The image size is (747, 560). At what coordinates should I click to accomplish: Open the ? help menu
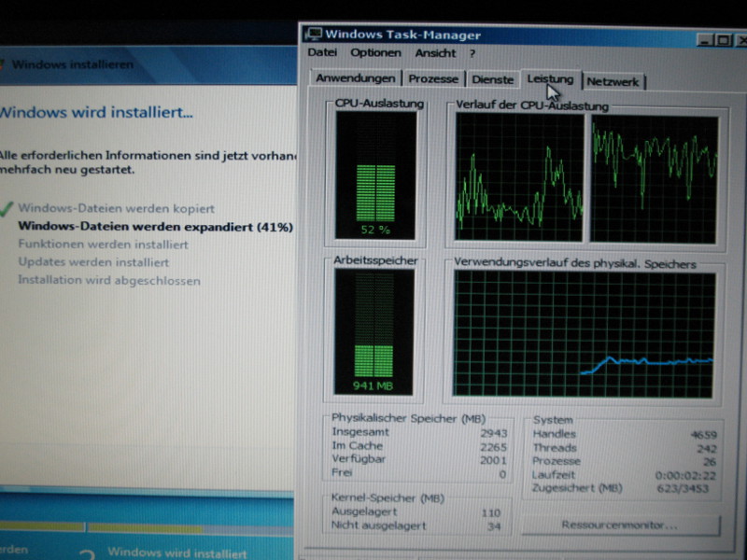point(472,54)
